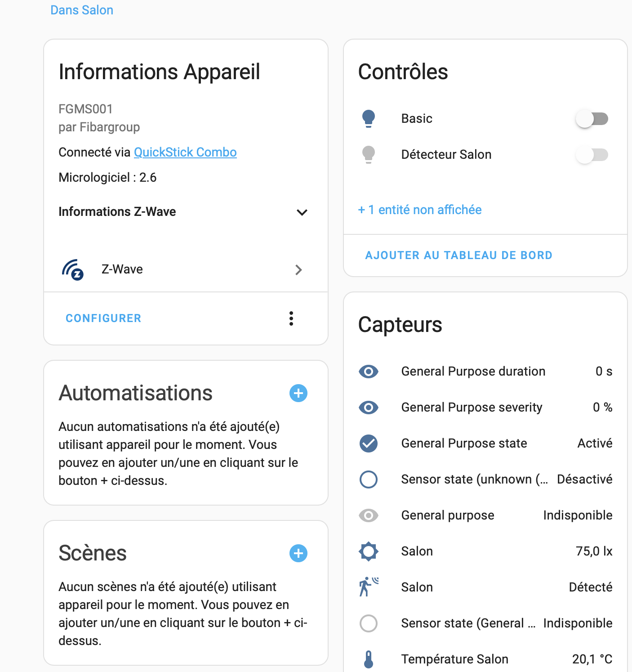Click the illuminance brightness icon for Salon

(x=369, y=551)
